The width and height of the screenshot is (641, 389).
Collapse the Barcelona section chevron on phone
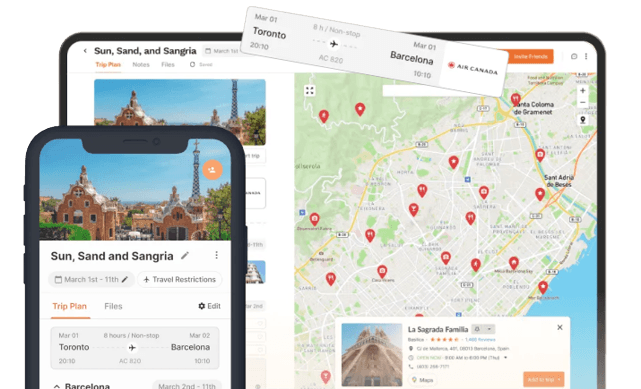click(57, 386)
